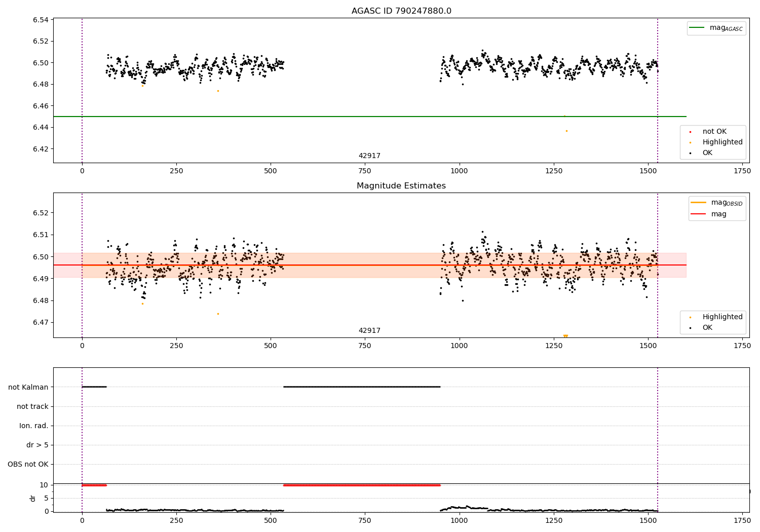Viewport: 760px width, 532px height.
Task: Click the 6.54 tick on top plot y-axis
Action: click(41, 20)
